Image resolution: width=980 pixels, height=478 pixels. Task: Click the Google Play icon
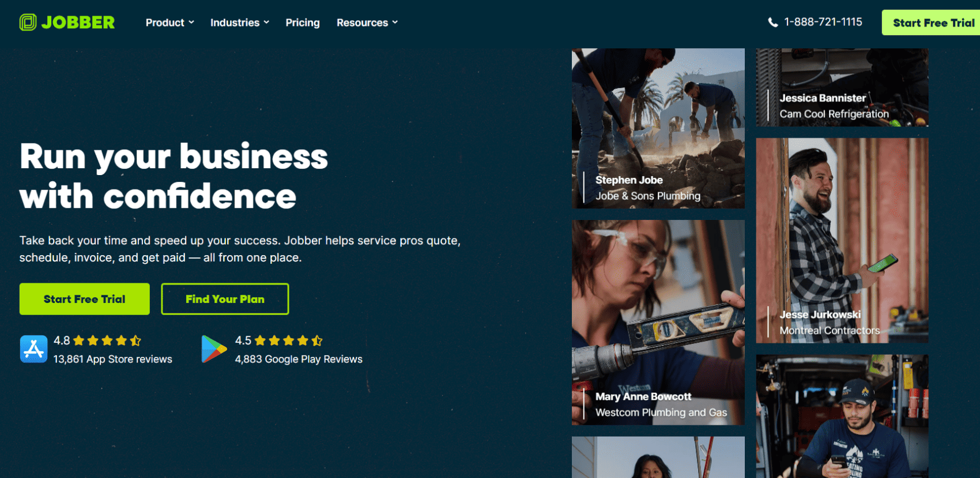[214, 349]
